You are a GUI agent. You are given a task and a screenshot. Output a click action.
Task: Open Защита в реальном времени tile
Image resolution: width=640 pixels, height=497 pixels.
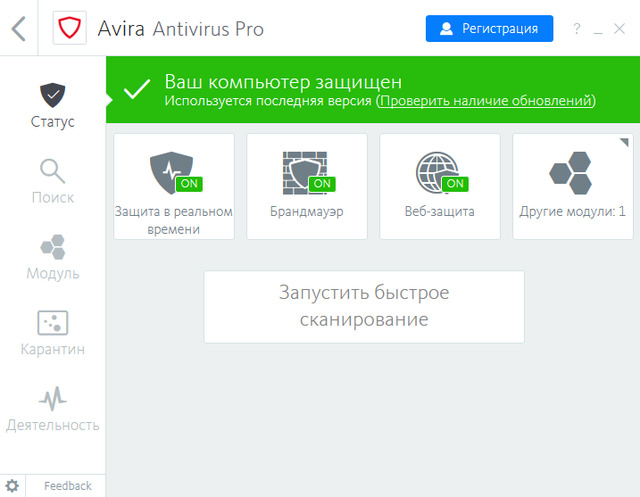point(174,186)
